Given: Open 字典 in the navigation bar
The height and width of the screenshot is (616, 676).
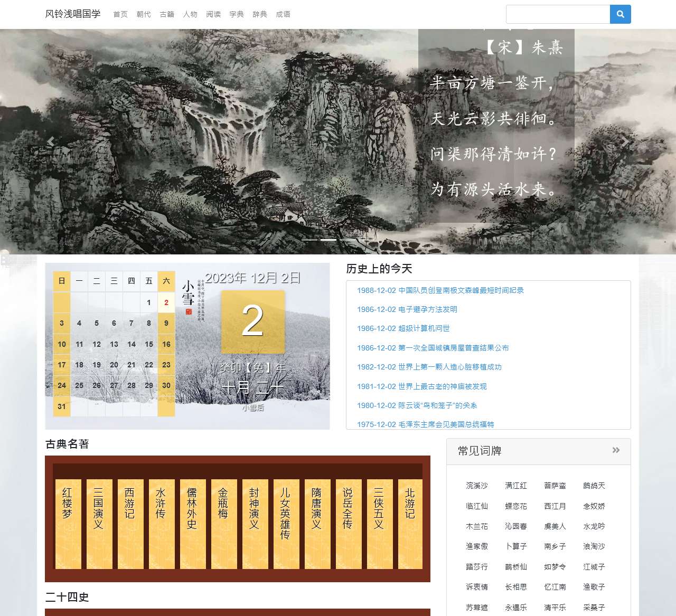Looking at the screenshot, I should click(237, 14).
